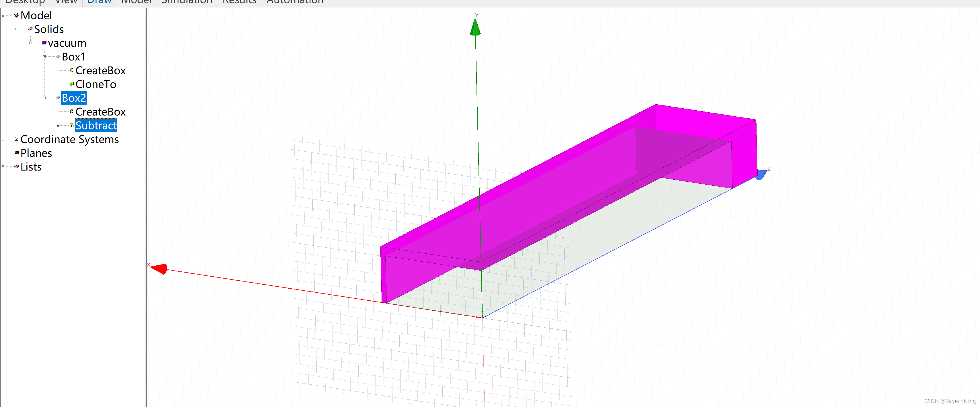Collapse the Solids tree node
This screenshot has height=407, width=980.
(x=17, y=29)
